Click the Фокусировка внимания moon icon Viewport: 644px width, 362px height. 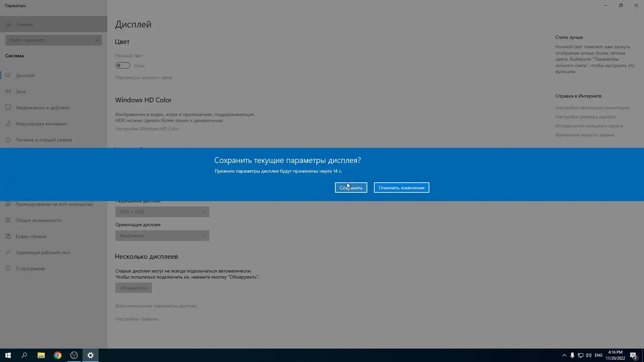tap(8, 124)
